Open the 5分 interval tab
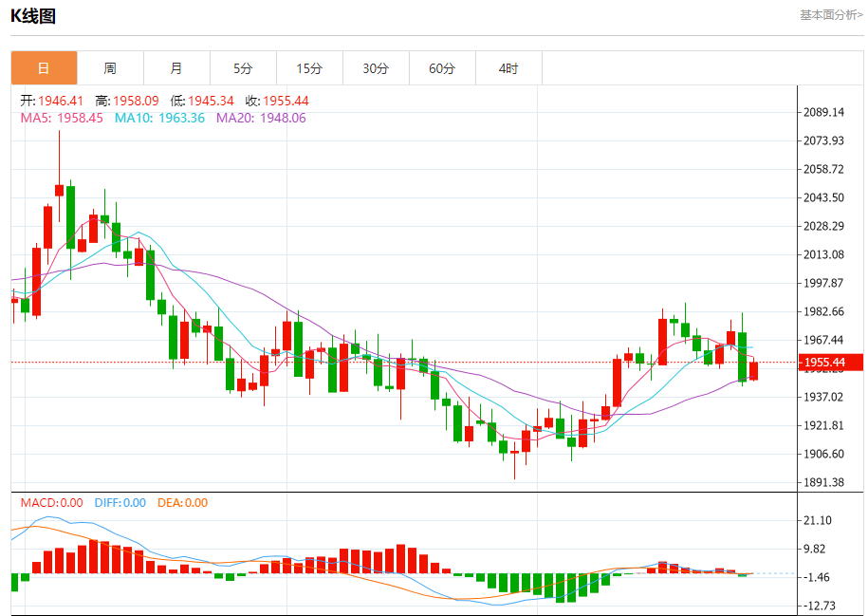This screenshot has height=616, width=868. pyautogui.click(x=244, y=68)
